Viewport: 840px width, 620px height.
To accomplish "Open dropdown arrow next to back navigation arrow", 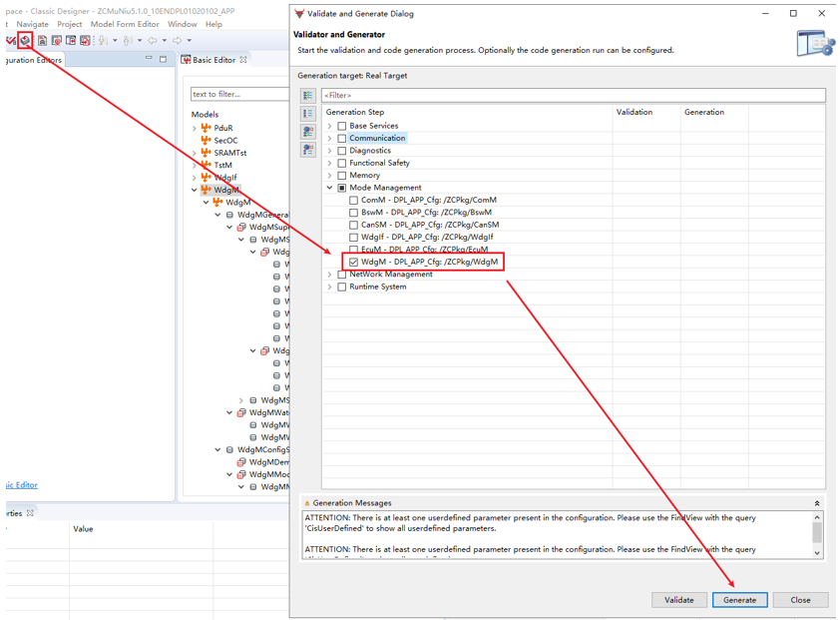I will pyautogui.click(x=165, y=40).
